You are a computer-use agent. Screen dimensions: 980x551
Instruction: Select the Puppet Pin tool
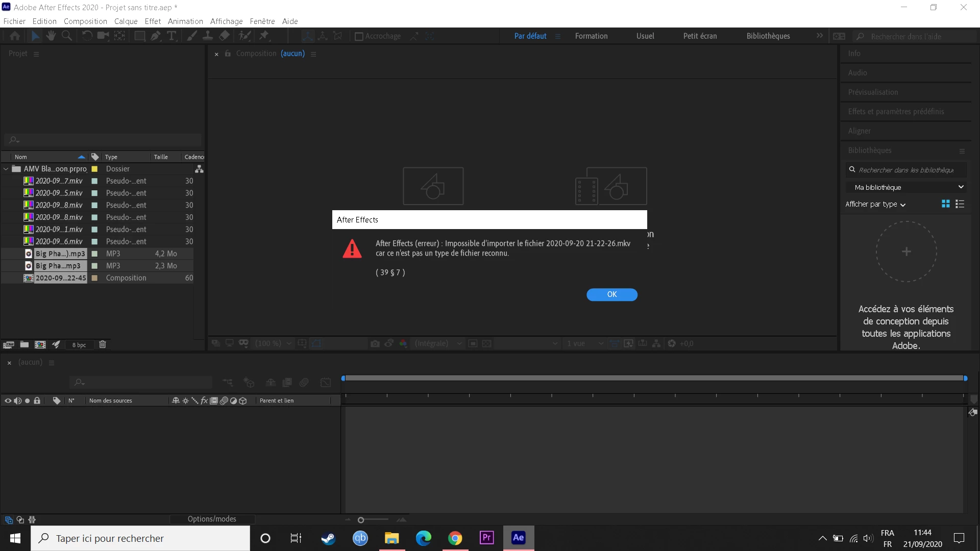[264, 36]
